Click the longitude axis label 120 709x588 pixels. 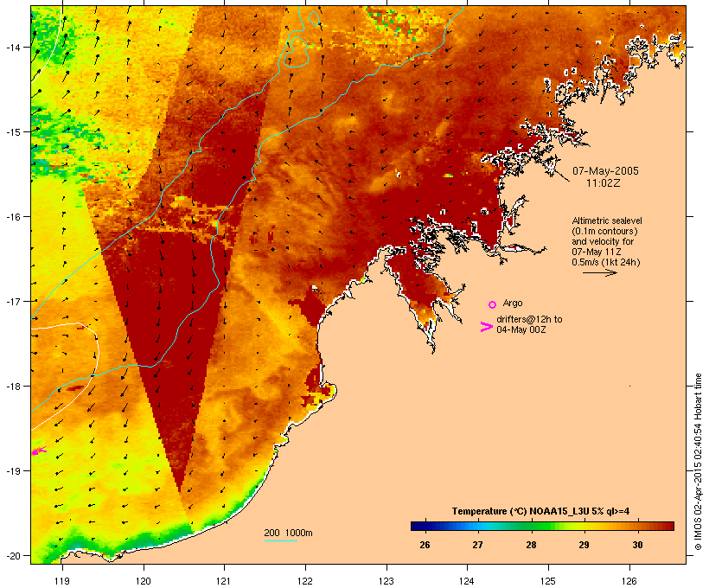click(144, 581)
